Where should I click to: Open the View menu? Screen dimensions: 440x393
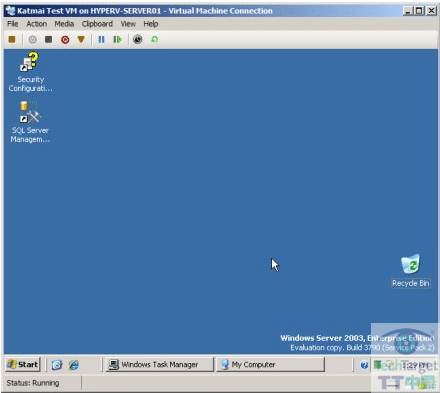[128, 24]
